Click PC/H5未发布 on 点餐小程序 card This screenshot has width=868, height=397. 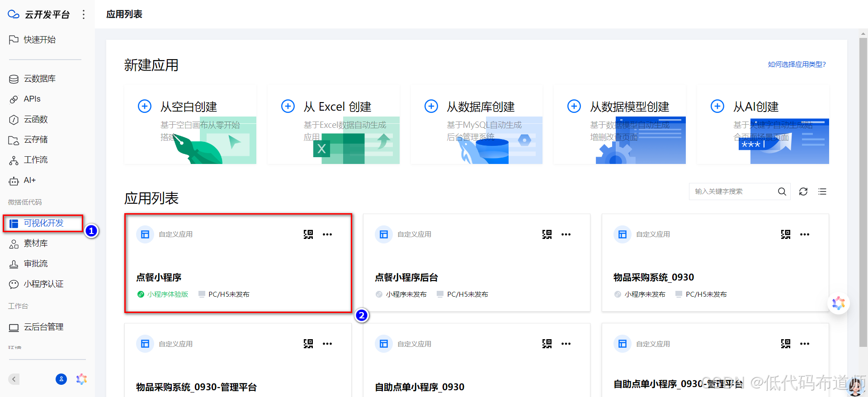pyautogui.click(x=224, y=294)
